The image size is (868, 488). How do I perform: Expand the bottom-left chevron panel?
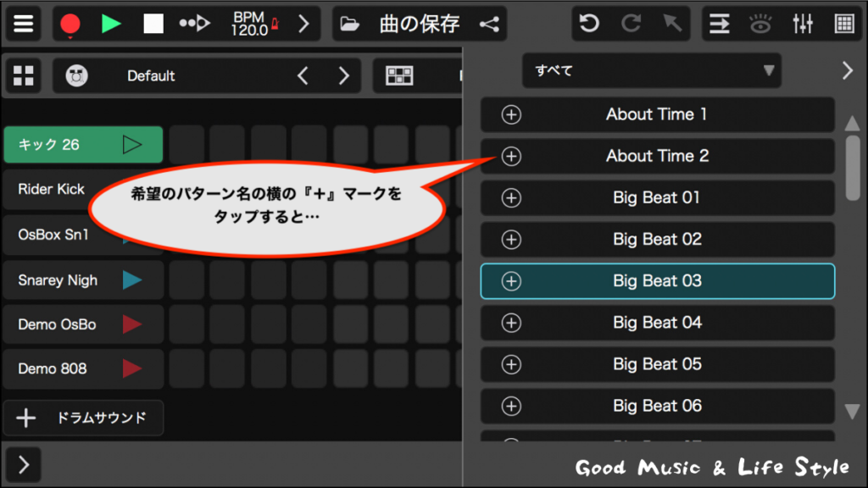(23, 465)
